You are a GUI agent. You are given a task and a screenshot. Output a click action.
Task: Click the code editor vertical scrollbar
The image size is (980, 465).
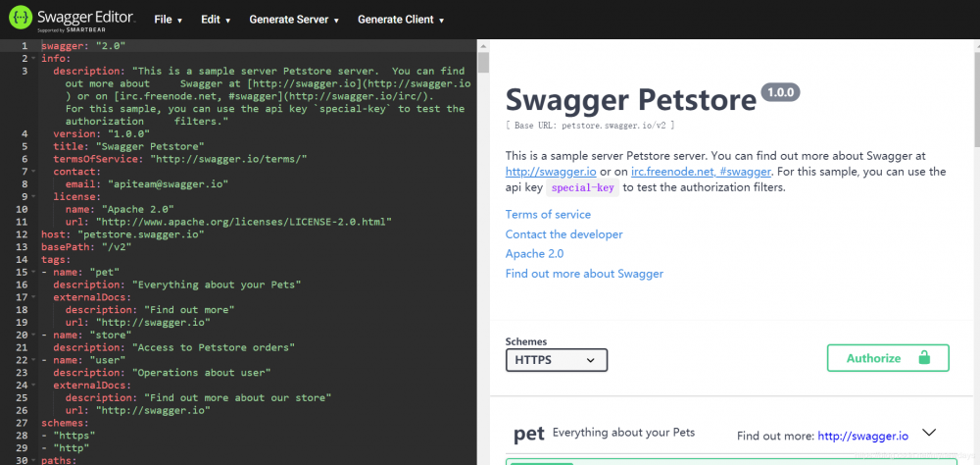[x=482, y=63]
